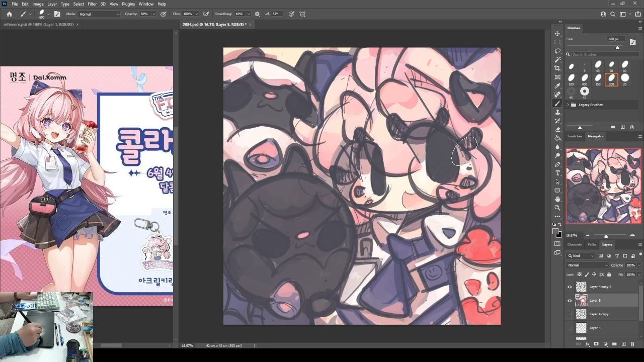Screen dimensions: 644x362
Task: Open brush preset picker arrow
Action: click(48, 14)
